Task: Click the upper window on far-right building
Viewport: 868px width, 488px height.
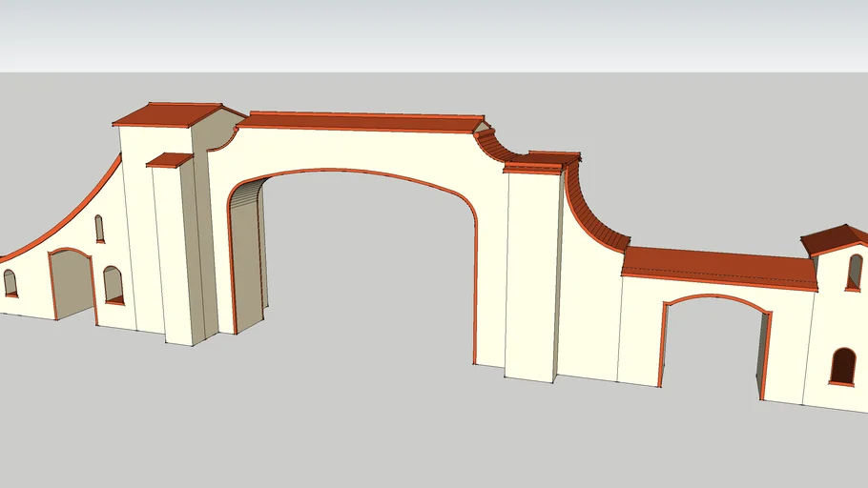Action: click(x=855, y=272)
